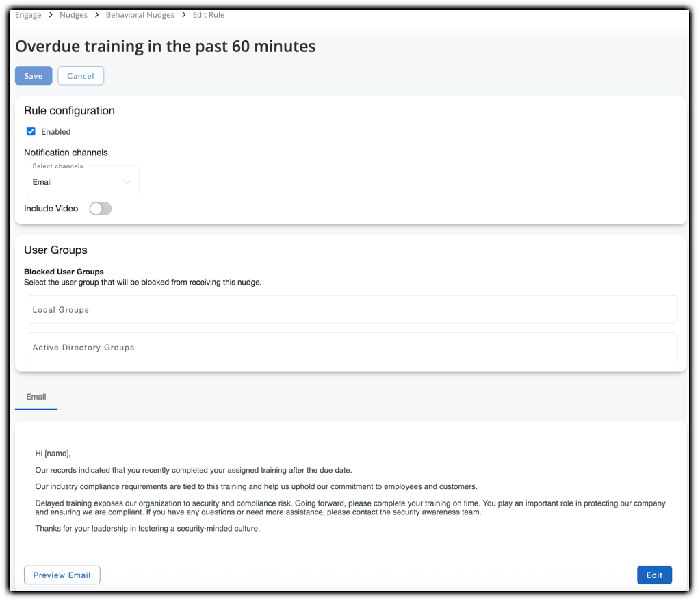The height and width of the screenshot is (602, 700).
Task: Uncheck the Enabled checkbox
Action: click(31, 131)
